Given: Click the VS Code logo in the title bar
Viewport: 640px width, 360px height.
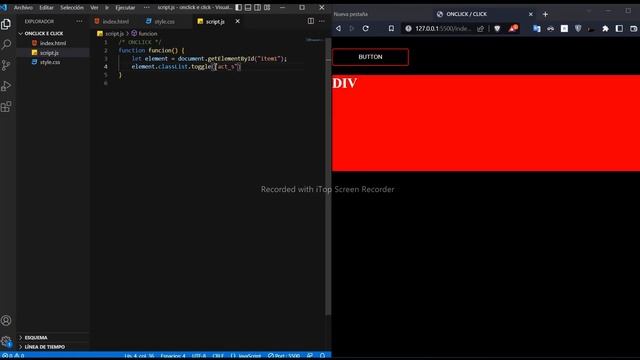Looking at the screenshot, I should tap(4, 7).
